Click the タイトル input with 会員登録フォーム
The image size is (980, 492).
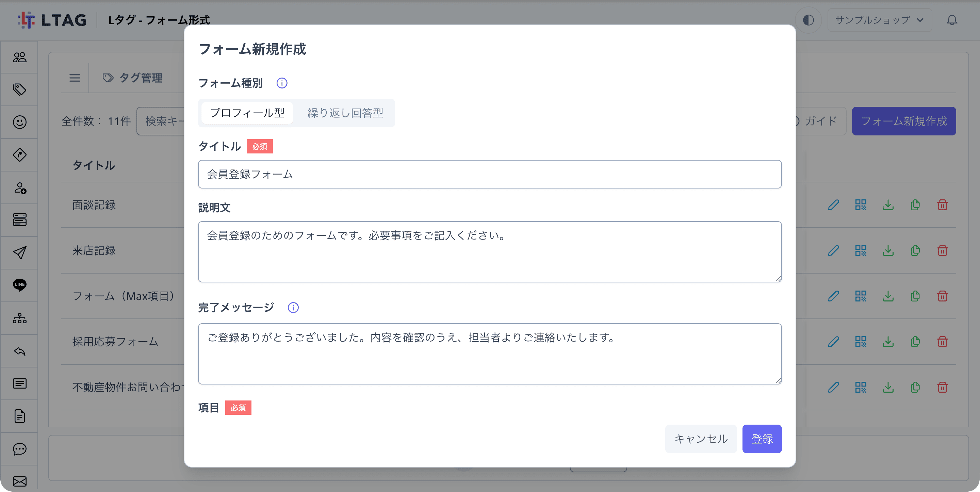point(490,174)
